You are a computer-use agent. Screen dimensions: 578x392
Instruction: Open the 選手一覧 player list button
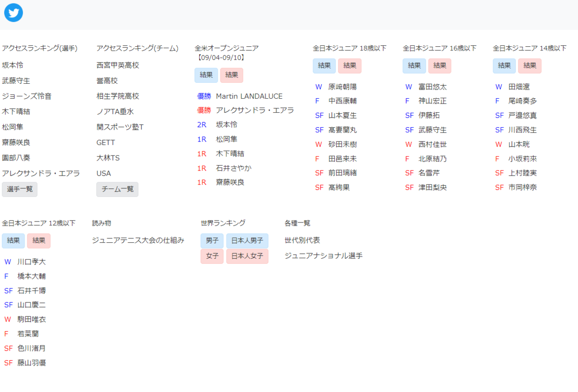pyautogui.click(x=20, y=189)
